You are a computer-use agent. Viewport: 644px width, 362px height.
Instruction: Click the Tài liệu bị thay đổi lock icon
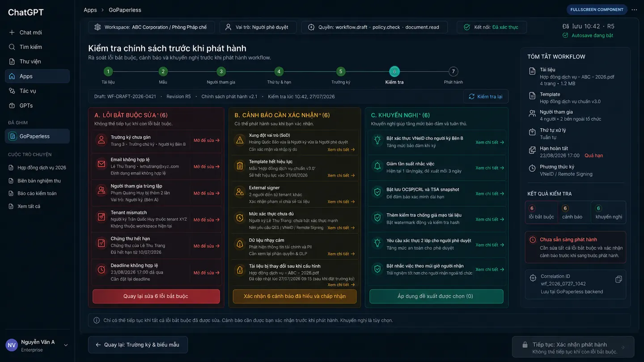[240, 269]
